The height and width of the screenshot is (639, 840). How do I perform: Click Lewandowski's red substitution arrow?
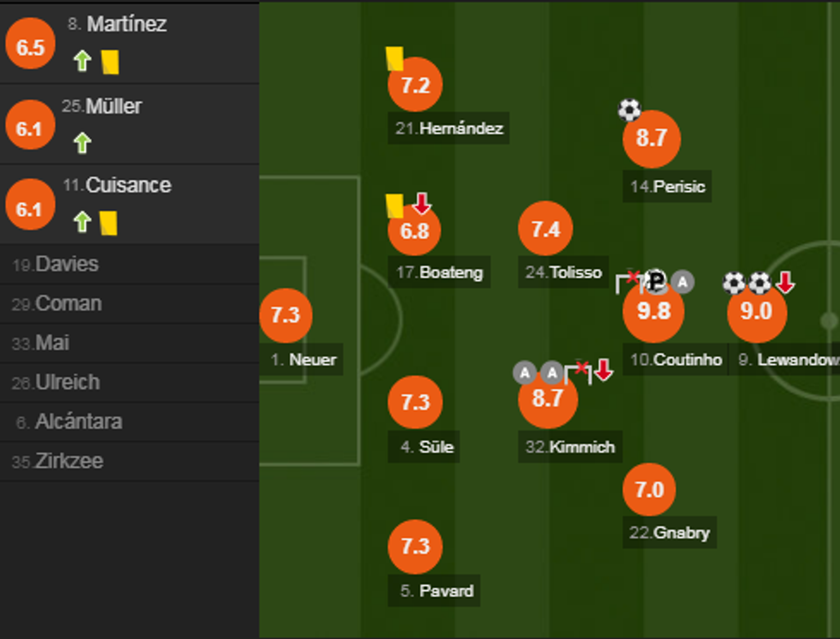(784, 283)
